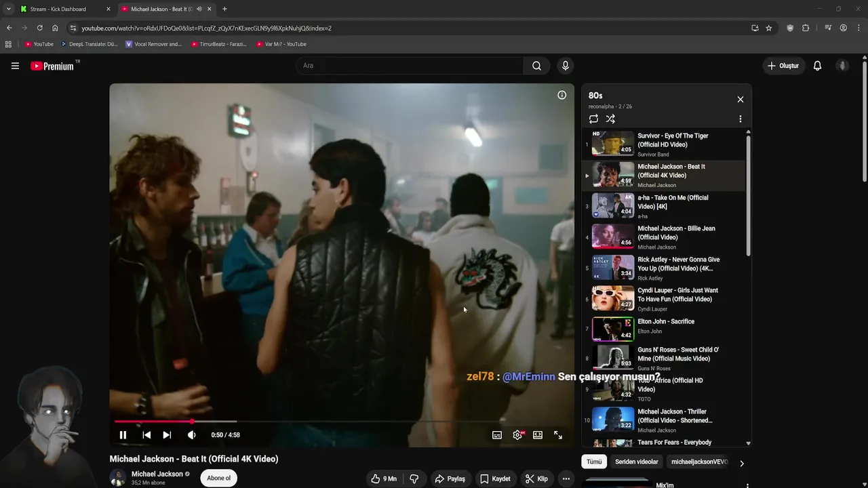Click the YouTube Premium logo
This screenshot has height=488, width=868.
click(52, 66)
